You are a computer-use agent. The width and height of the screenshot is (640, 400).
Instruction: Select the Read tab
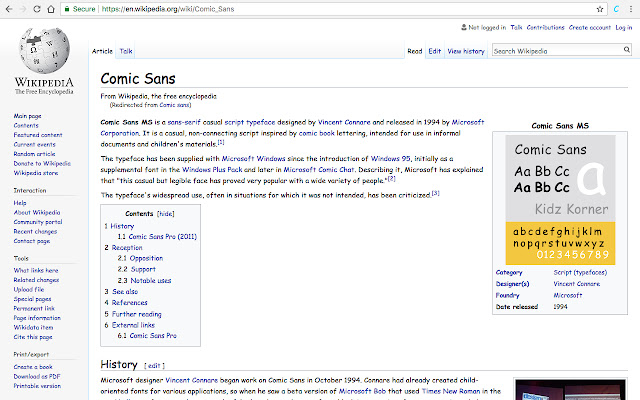tap(415, 51)
